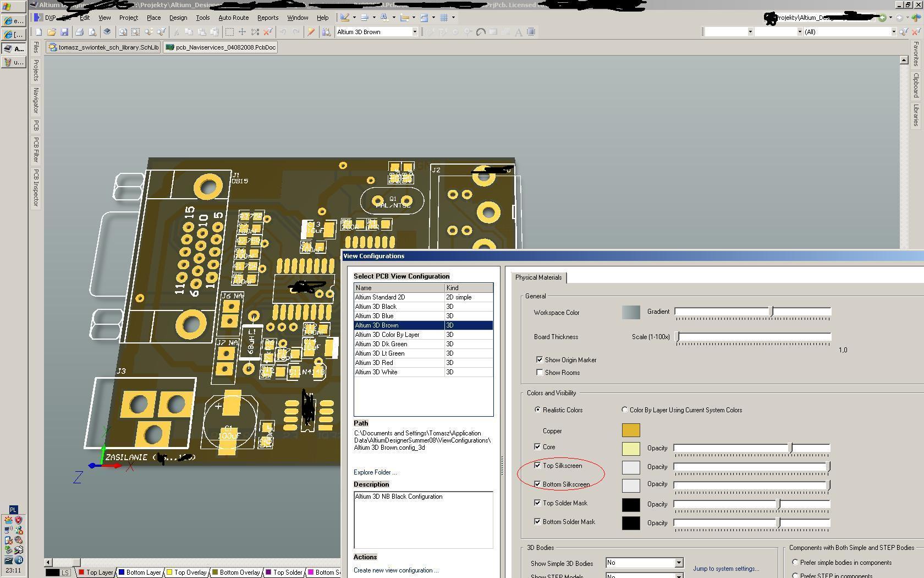Click the Place Component icon
924x578 pixels.
[x=531, y=32]
